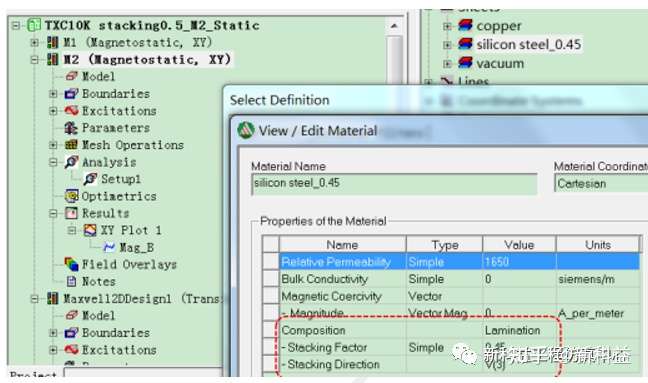648x383 pixels.
Task: Click the Mag_B trace icon
Action: [109, 247]
